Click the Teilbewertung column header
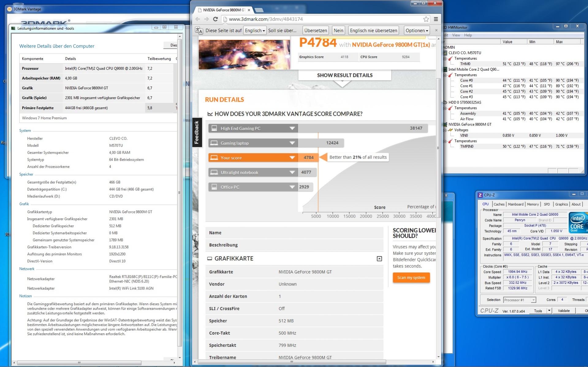The width and height of the screenshot is (588, 367). pyautogui.click(x=159, y=59)
